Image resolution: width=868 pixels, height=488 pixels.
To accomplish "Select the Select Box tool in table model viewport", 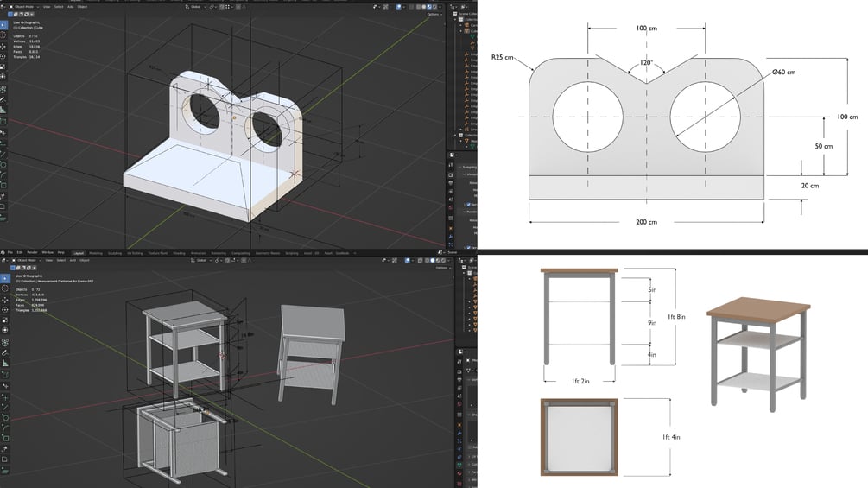I will (x=5, y=278).
